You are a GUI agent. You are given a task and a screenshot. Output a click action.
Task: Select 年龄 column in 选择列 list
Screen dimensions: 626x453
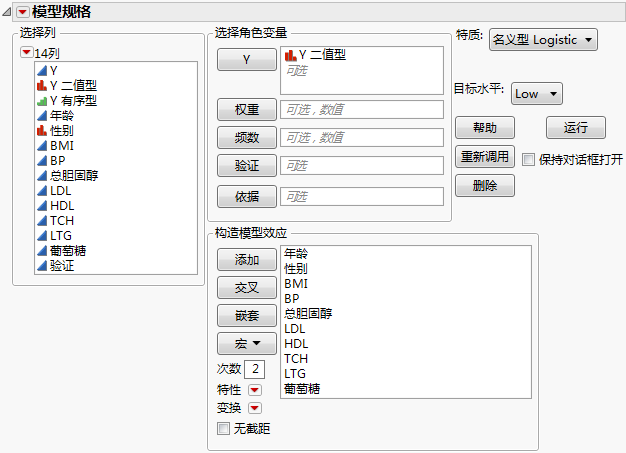tap(116, 116)
